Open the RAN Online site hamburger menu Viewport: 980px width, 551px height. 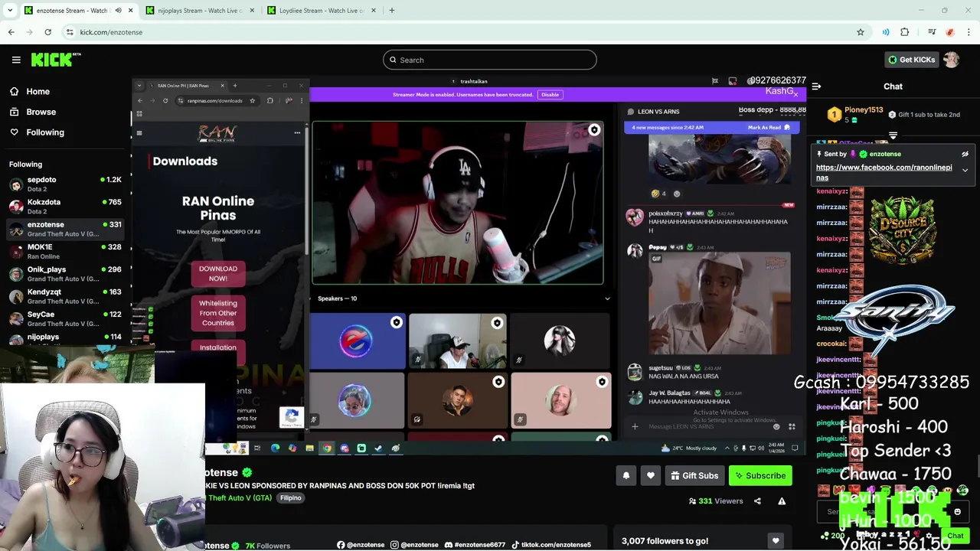point(139,133)
